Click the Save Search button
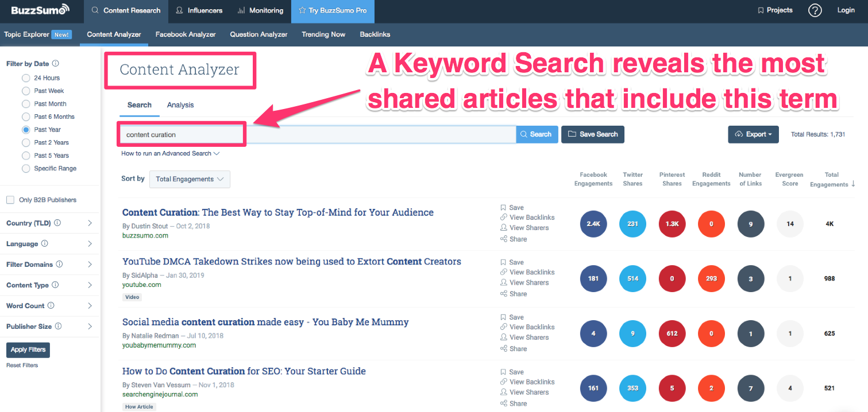 point(593,134)
